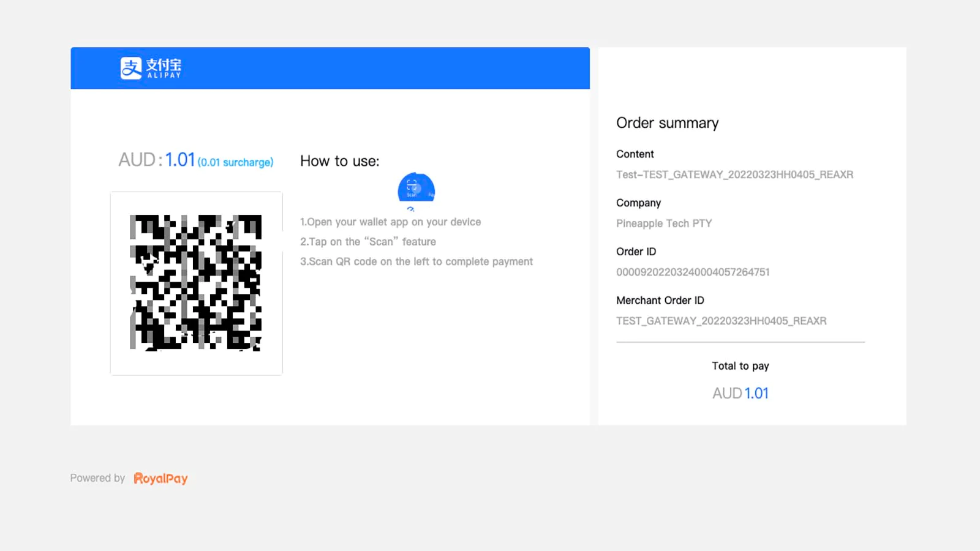Select company name 'Pineapple Tech PTY'
This screenshot has width=980, height=551.
[665, 223]
